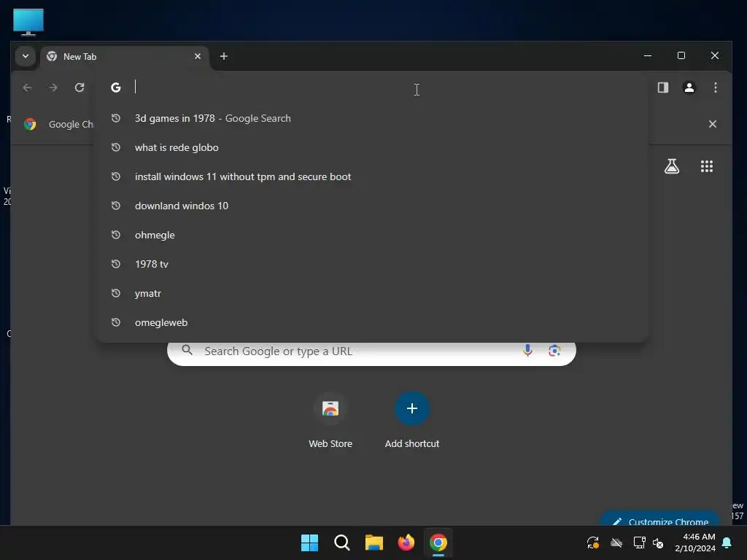
Task: Open the clock showing 4:46 AM
Action: [695, 542]
